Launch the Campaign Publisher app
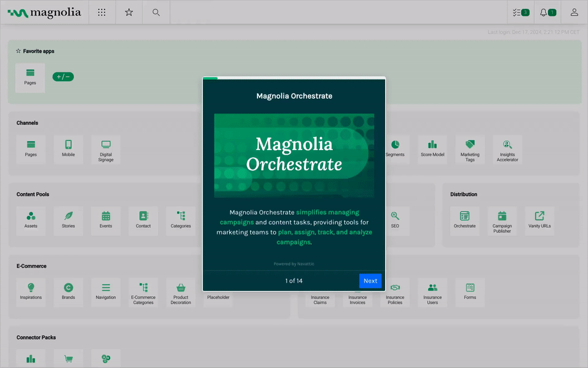 (502, 220)
